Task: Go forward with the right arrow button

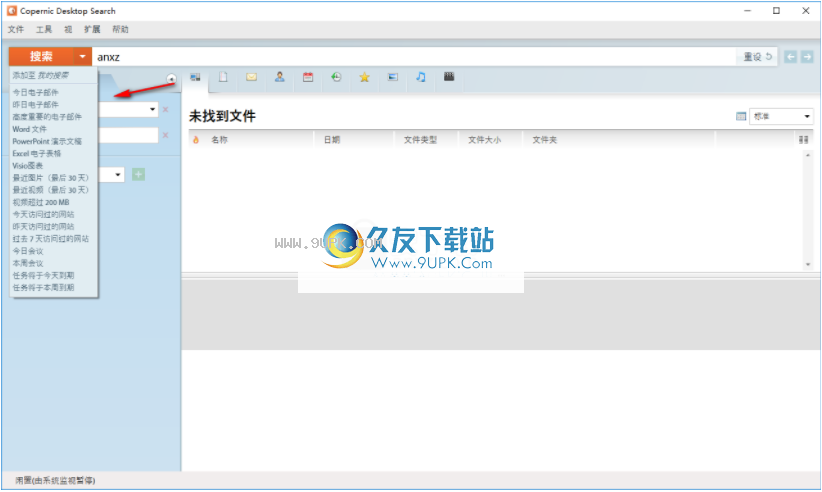Action: [x=807, y=57]
